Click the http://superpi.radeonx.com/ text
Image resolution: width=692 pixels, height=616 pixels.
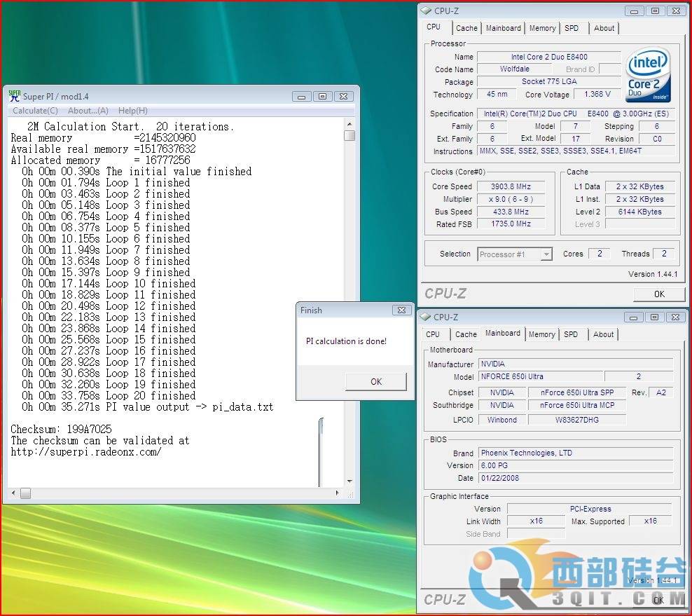[86, 452]
